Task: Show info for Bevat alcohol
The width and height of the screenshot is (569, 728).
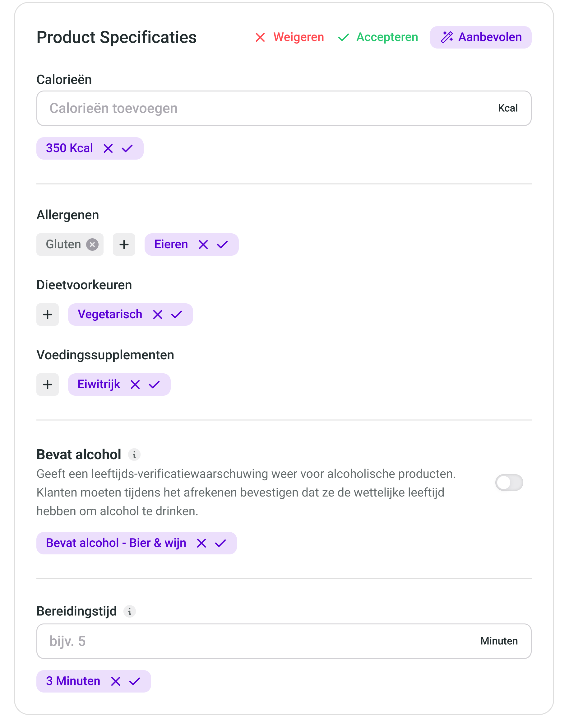Action: pyautogui.click(x=134, y=455)
